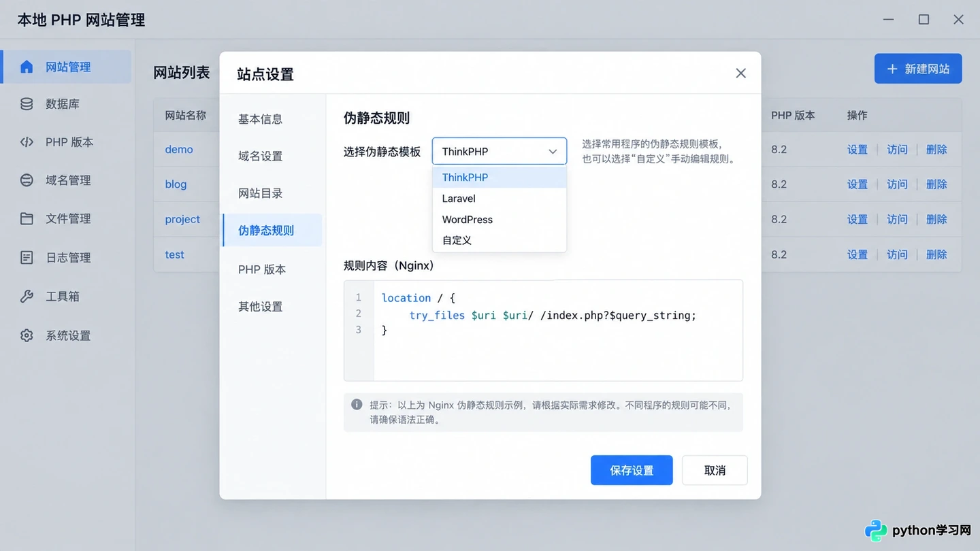Image resolution: width=980 pixels, height=551 pixels.
Task: Click 设置 in the project row
Action: (857, 219)
